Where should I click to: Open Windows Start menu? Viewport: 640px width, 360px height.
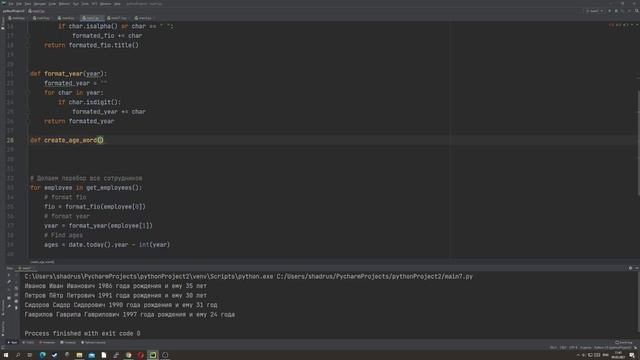coord(6,355)
